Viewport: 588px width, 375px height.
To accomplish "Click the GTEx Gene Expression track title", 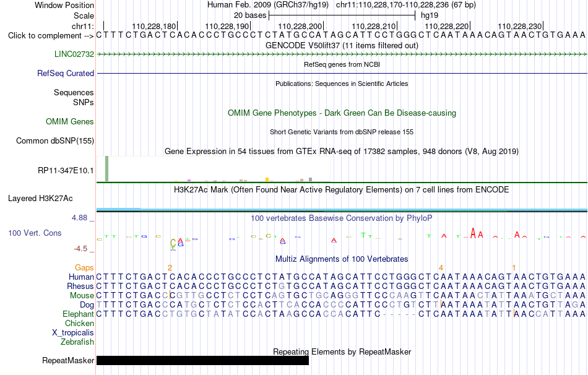I will click(342, 151).
